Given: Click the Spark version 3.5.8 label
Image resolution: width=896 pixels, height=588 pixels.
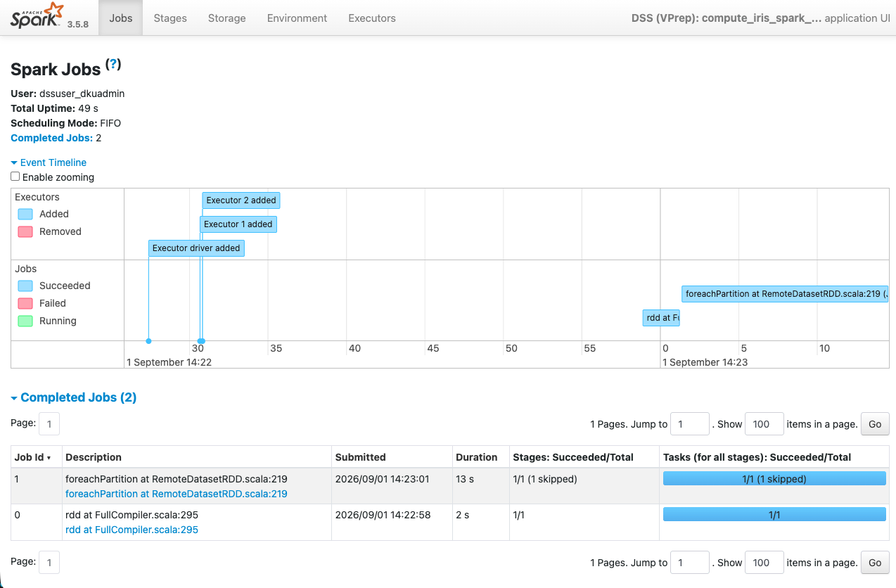Looking at the screenshot, I should (78, 24).
